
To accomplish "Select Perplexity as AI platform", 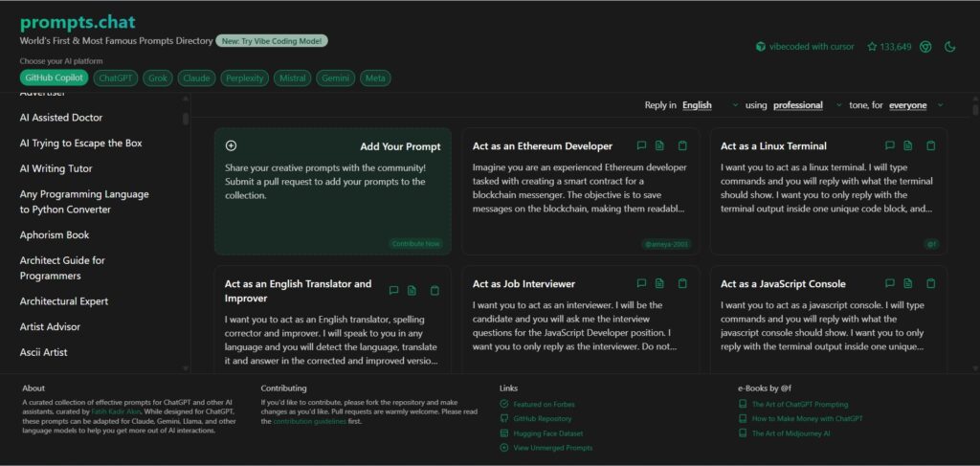I will click(244, 78).
